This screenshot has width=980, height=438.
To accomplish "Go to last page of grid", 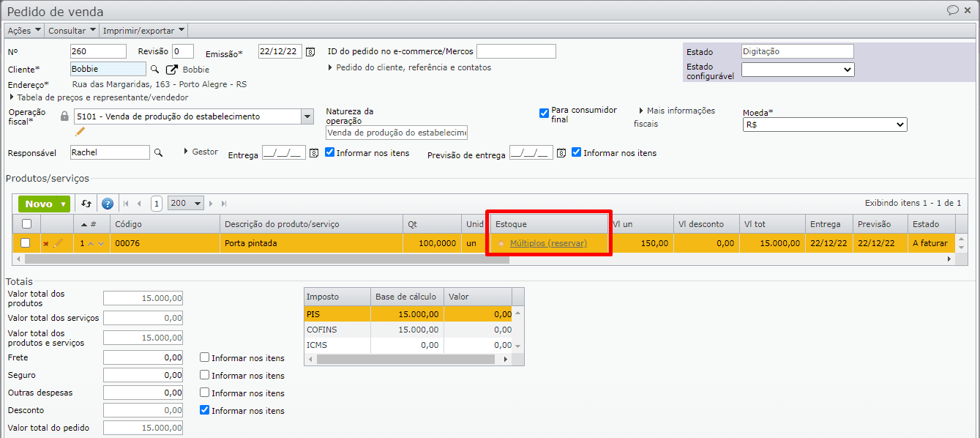I will (224, 204).
